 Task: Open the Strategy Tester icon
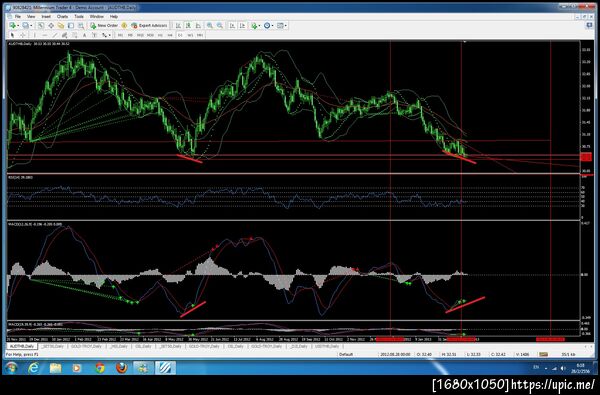coord(81,26)
